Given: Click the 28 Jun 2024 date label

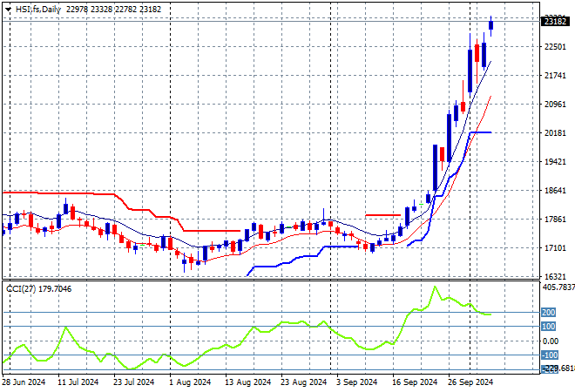Looking at the screenshot, I should coord(26,382).
